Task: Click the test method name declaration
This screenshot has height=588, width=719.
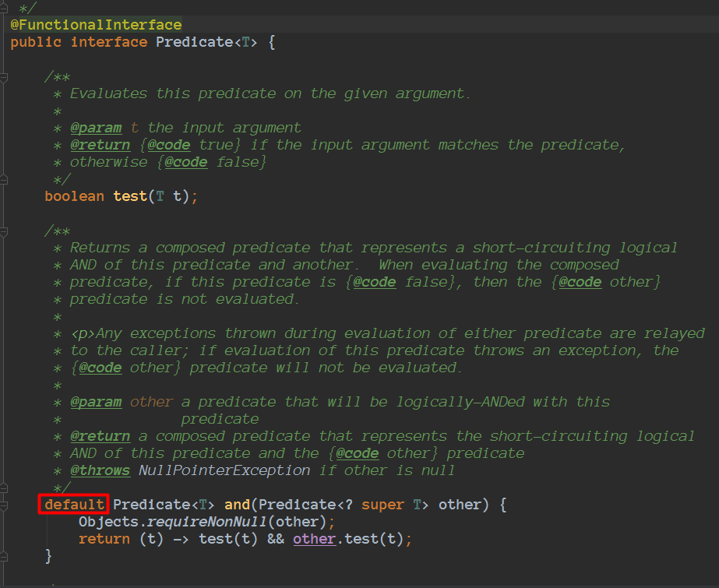Action: coord(129,195)
